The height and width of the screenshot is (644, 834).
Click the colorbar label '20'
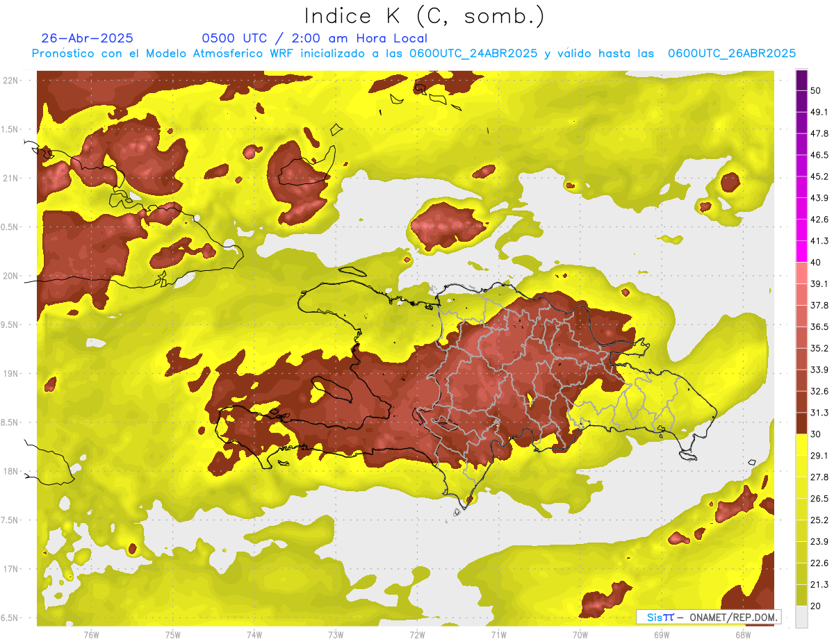click(x=816, y=606)
